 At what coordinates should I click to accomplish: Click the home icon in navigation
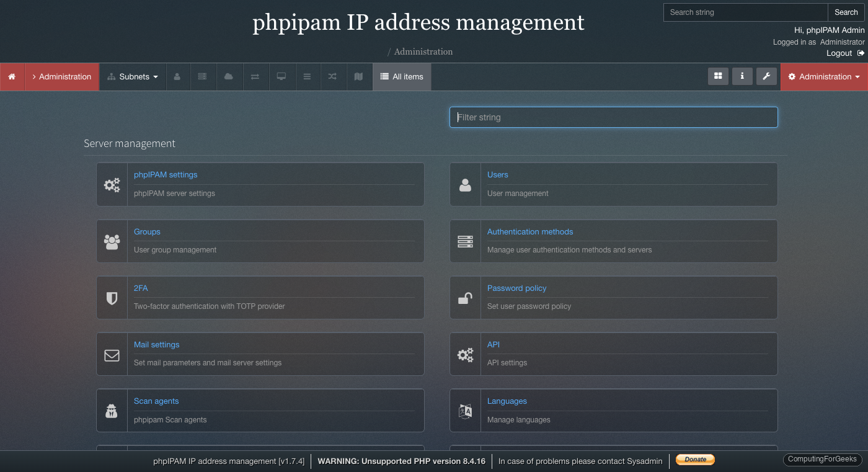pos(12,76)
